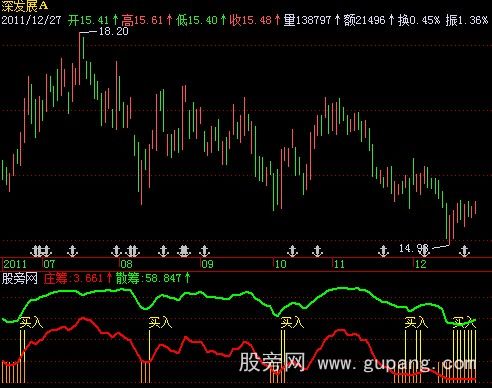Screen dimensions: 492x388
Task: Click the 买入 signal above the 10 month marker
Action: [x=292, y=322]
